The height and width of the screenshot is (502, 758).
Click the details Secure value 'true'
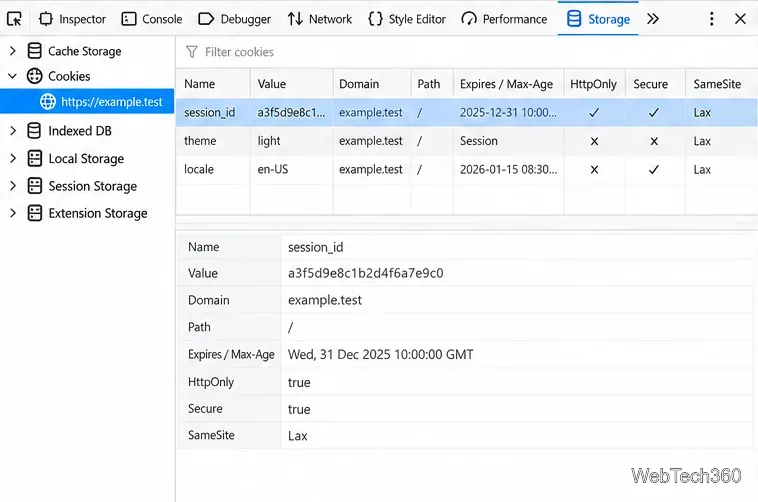pos(299,409)
